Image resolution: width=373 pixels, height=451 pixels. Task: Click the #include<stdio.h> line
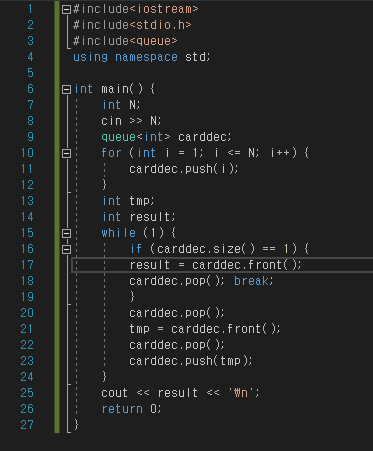(x=132, y=25)
